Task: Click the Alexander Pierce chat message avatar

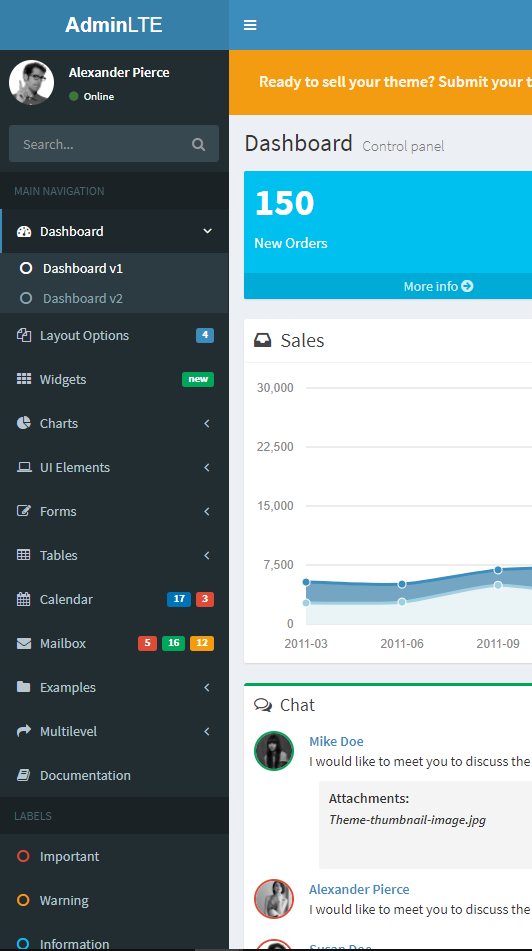Action: tap(274, 899)
